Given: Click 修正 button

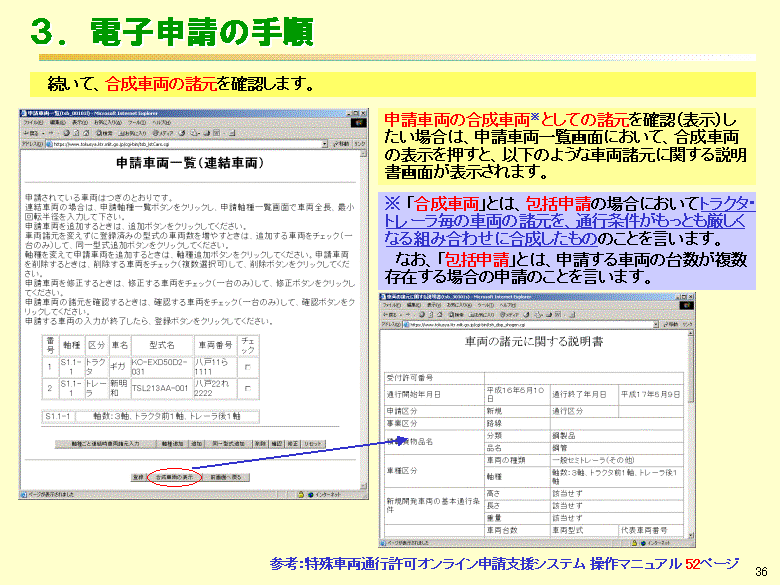Looking at the screenshot, I should point(292,444).
